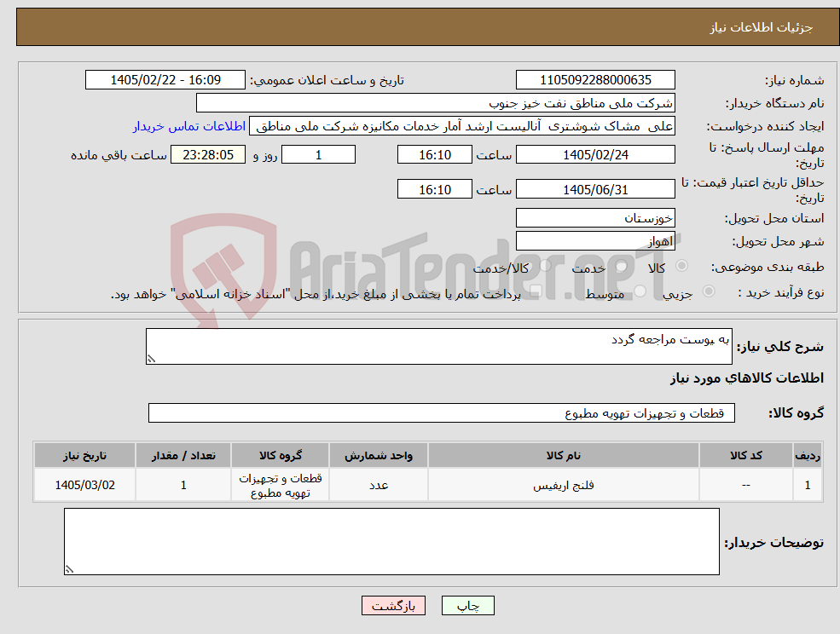This screenshot has width=840, height=634.
Task: Click the request creator field
Action: click(x=461, y=126)
